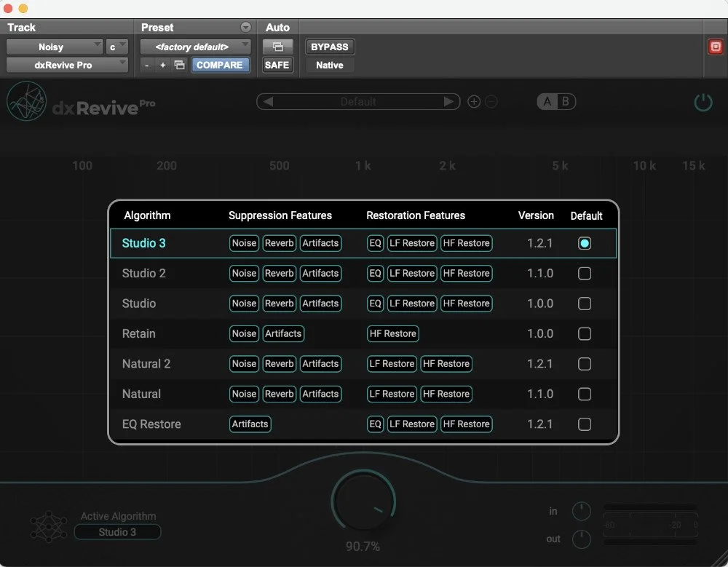Image resolution: width=728 pixels, height=567 pixels.
Task: Click the COMPARE button
Action: 219,65
